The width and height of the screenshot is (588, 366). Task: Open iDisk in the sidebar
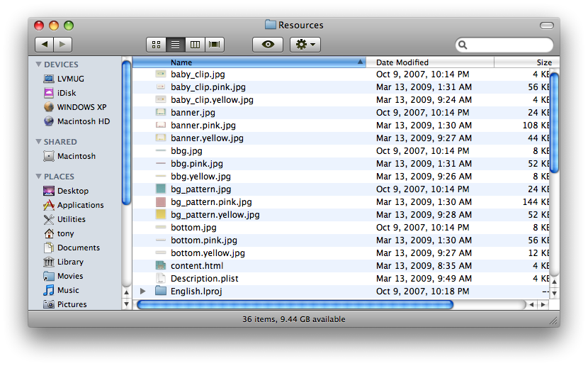(67, 93)
